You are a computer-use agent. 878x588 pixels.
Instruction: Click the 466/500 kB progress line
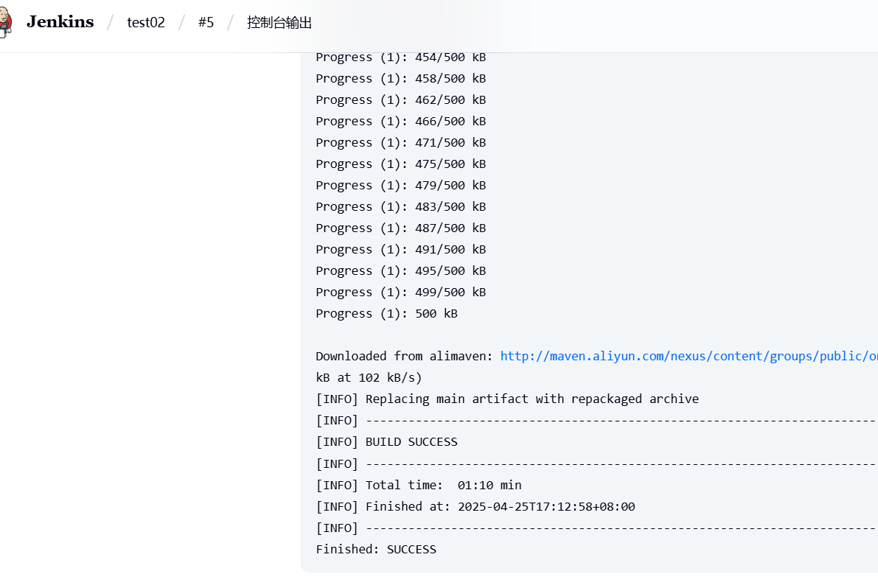pyautogui.click(x=400, y=121)
